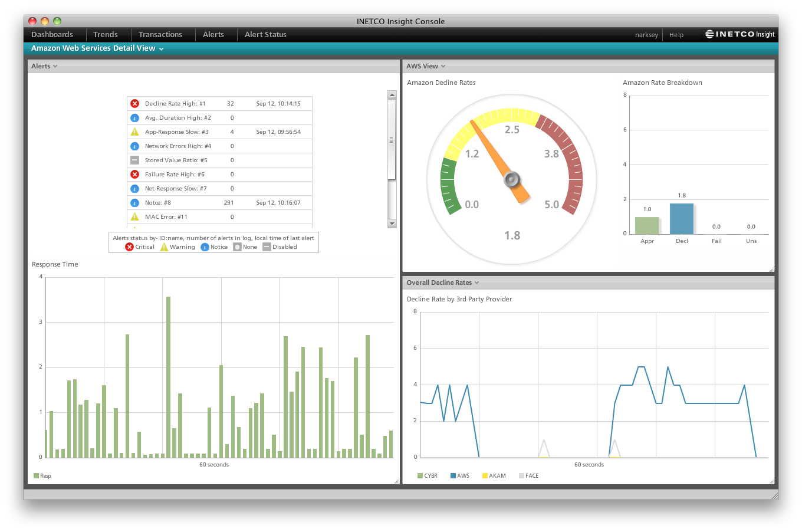Click the critical icon for Failure Rate High #6
802x532 pixels.
134,174
